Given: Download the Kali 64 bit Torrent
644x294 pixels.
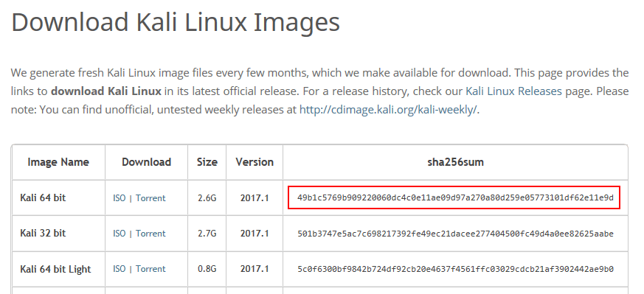Looking at the screenshot, I should coord(150,198).
